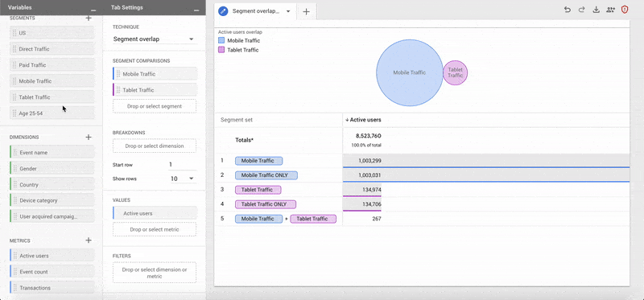The height and width of the screenshot is (300, 644).
Task: Click purple Tablet Traffic legend swatch
Action: pos(221,50)
